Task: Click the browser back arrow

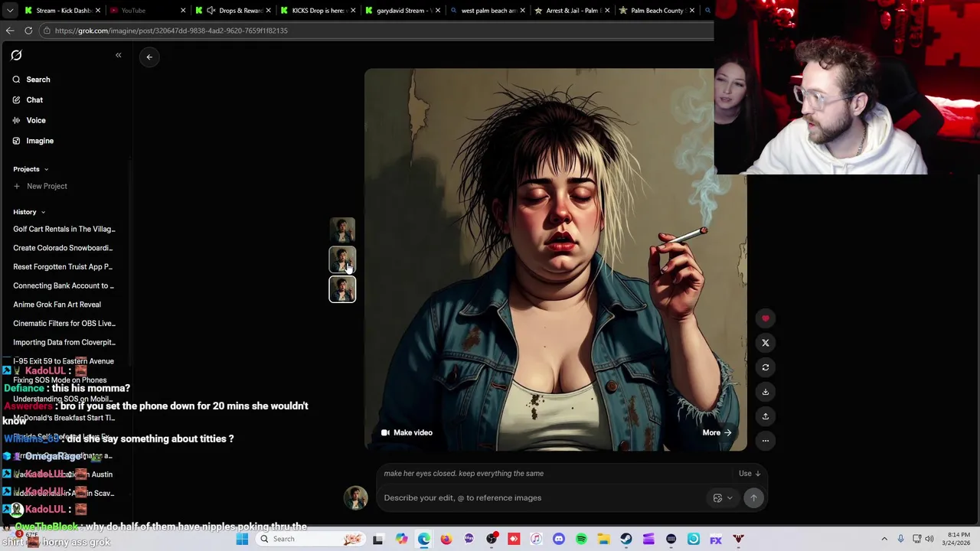Action: point(10,31)
